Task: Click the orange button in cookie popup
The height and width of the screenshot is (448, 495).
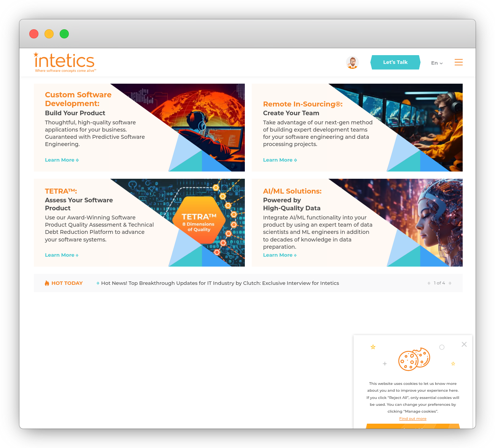Action: pyautogui.click(x=413, y=426)
